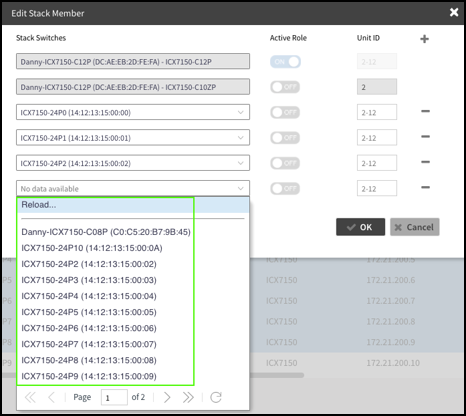
Task: Open the ICX7150-24P1 switch dropdown
Action: click(133, 138)
